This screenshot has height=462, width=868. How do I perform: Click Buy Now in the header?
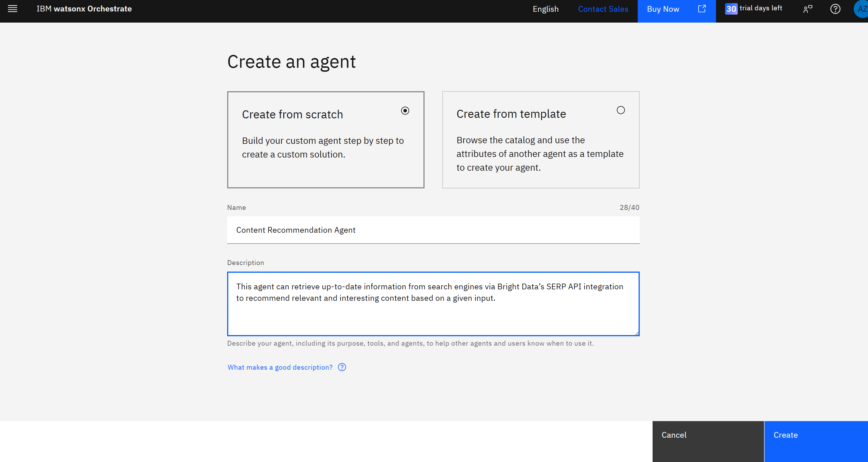click(663, 9)
